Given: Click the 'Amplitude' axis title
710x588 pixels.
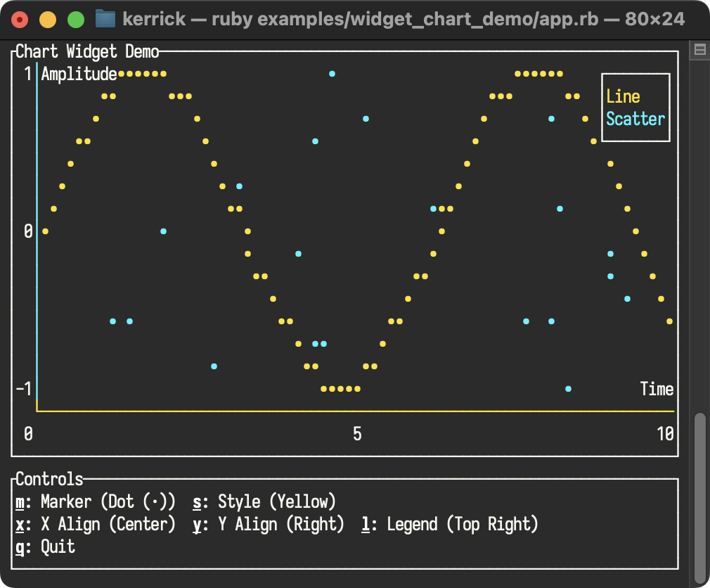Looking at the screenshot, I should pyautogui.click(x=79, y=74).
